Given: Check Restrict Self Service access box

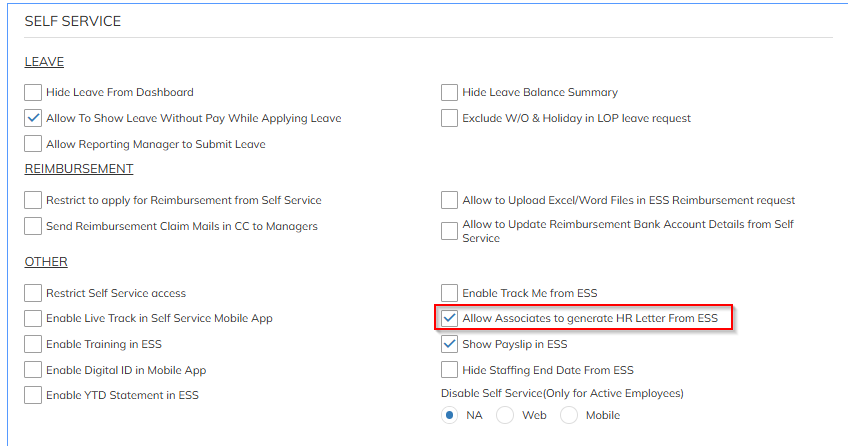Looking at the screenshot, I should click(x=33, y=293).
